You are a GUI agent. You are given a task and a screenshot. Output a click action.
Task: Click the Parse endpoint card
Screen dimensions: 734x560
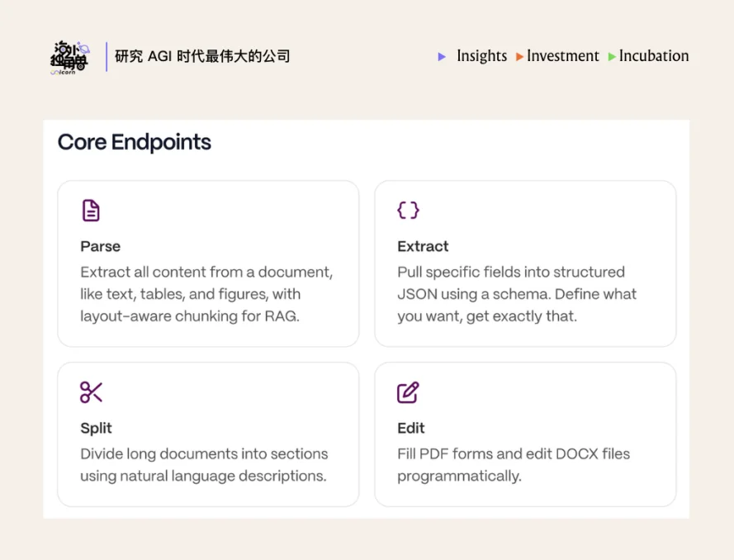click(x=207, y=263)
